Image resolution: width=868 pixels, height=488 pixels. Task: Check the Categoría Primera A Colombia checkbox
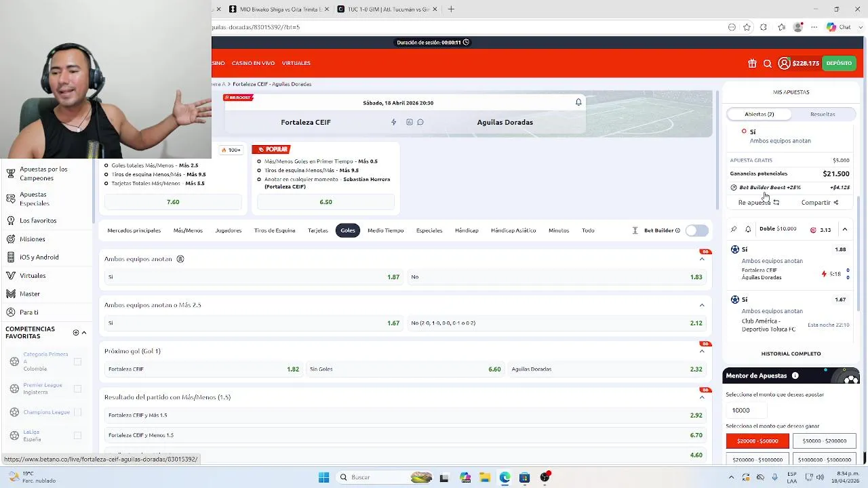click(x=77, y=362)
